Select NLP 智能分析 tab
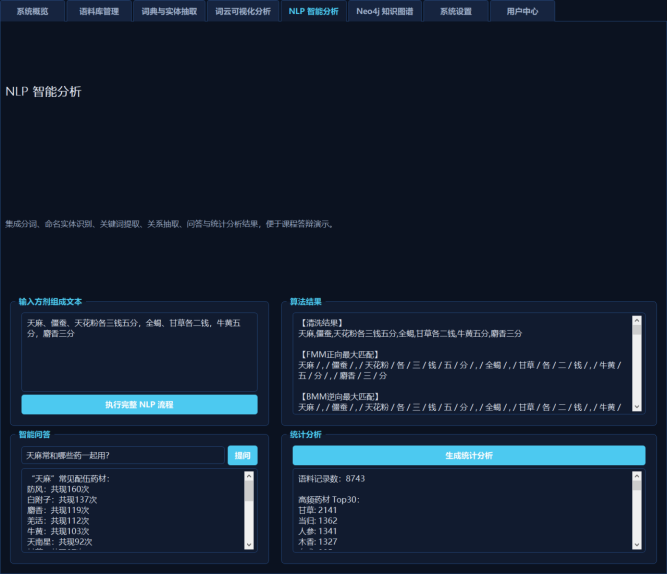This screenshot has width=667, height=575. (313, 11)
